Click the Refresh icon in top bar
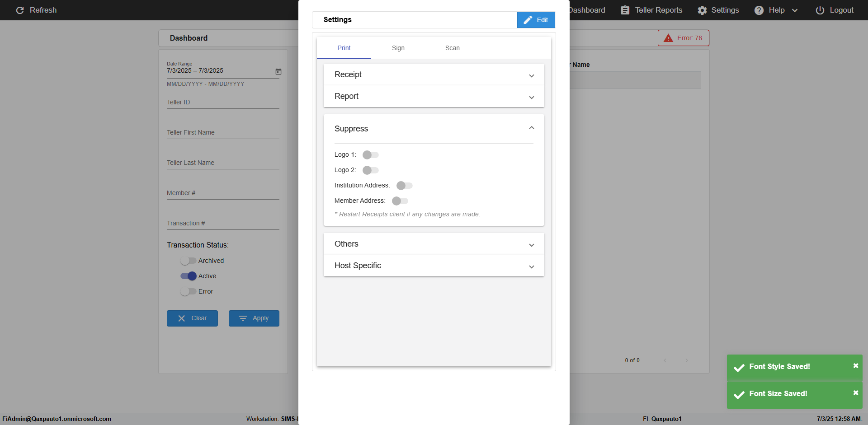This screenshot has height=425, width=868. coord(20,10)
